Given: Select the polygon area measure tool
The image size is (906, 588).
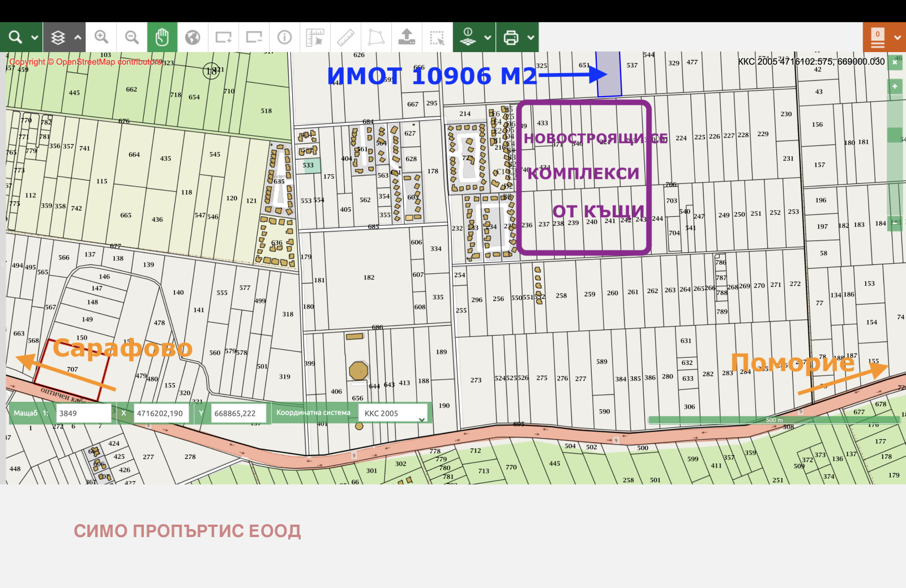Looking at the screenshot, I should click(376, 37).
